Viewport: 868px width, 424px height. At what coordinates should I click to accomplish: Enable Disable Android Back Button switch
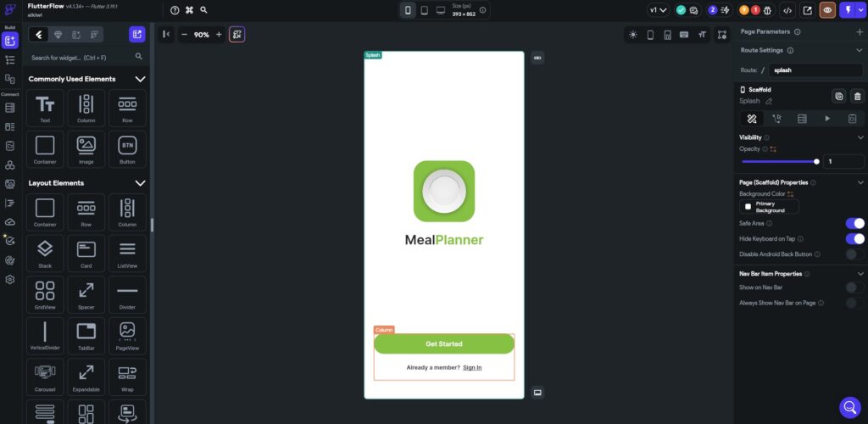coord(854,254)
